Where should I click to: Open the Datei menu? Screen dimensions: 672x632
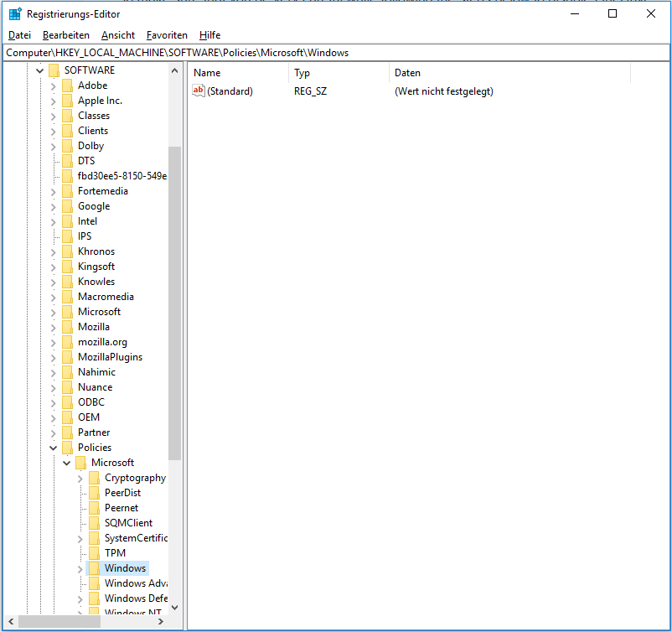click(x=20, y=35)
